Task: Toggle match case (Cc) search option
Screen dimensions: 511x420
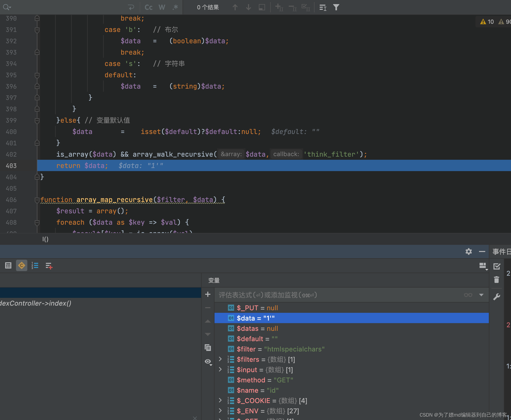Action: tap(149, 7)
